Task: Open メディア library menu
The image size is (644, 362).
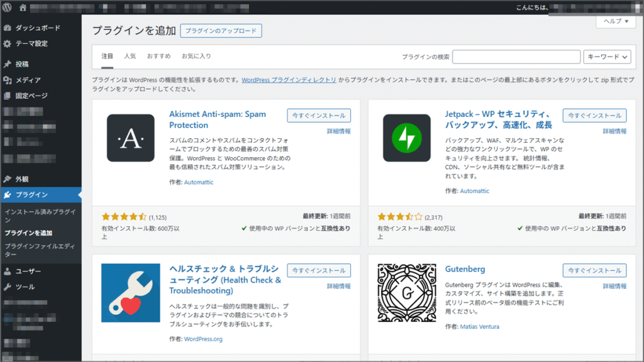Action: [28, 80]
